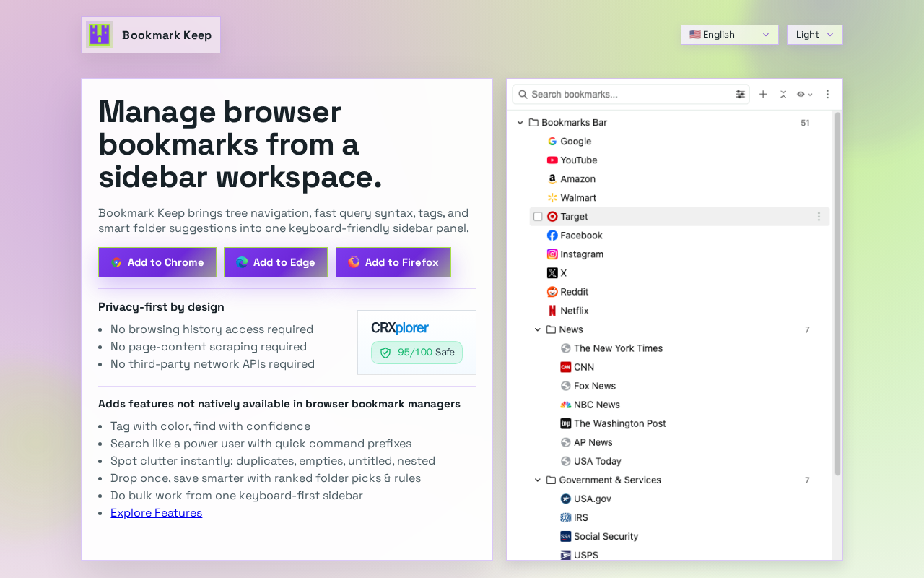This screenshot has height=578, width=924.
Task: Tick the checkbox beside Target bookmark
Action: tap(538, 217)
